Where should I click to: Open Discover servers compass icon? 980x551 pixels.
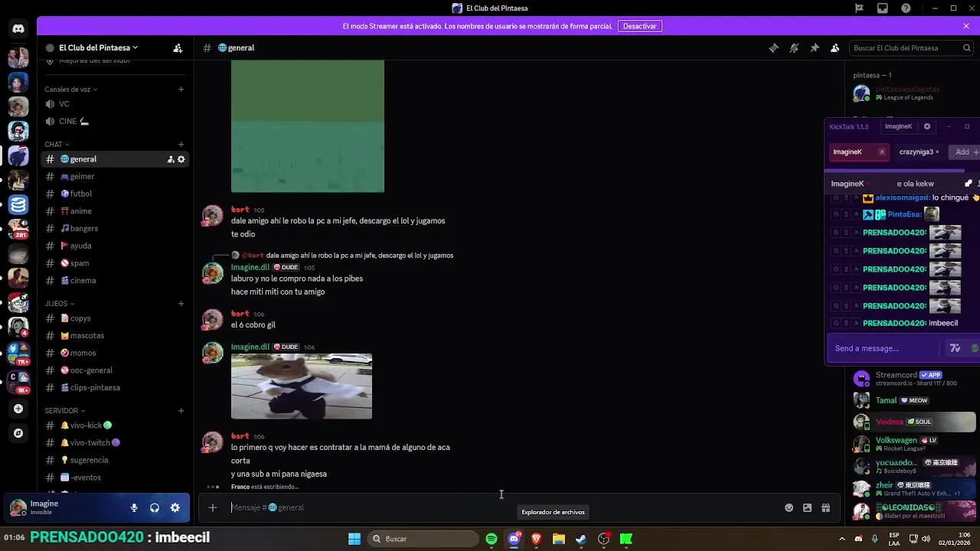click(x=18, y=433)
